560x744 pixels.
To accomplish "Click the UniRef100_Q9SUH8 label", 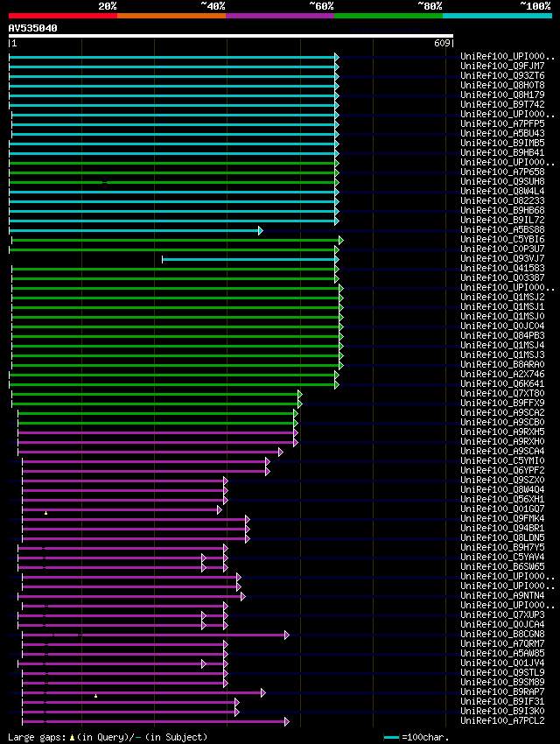I will tap(502, 182).
